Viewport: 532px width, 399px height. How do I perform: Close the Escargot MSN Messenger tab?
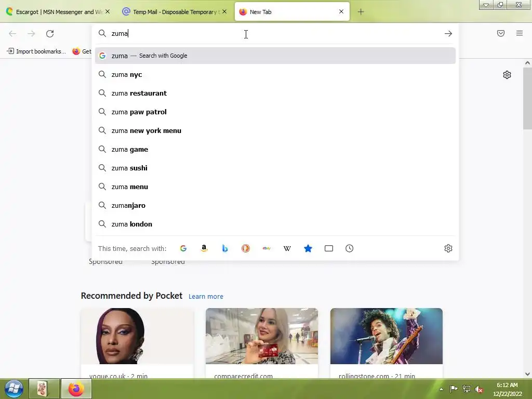(108, 11)
